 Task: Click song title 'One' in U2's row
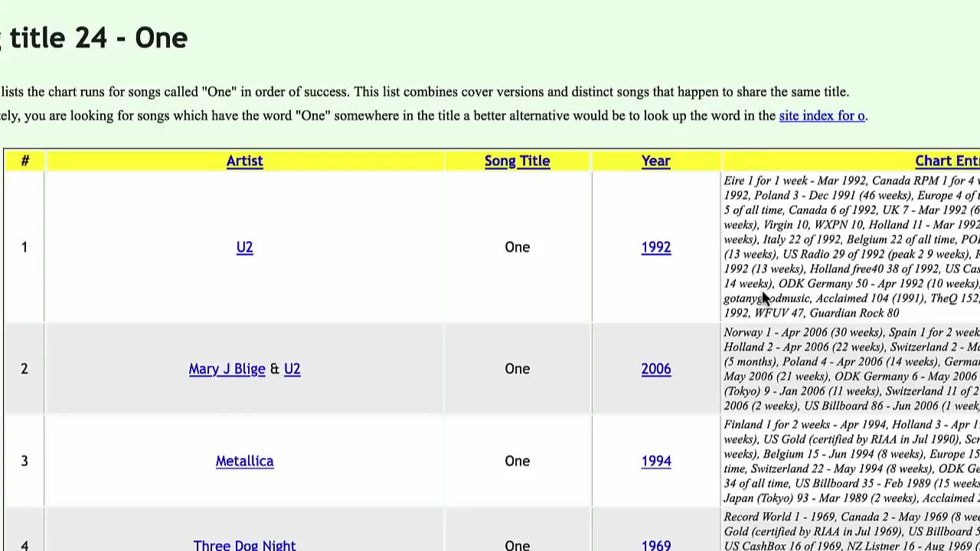pyautogui.click(x=517, y=247)
